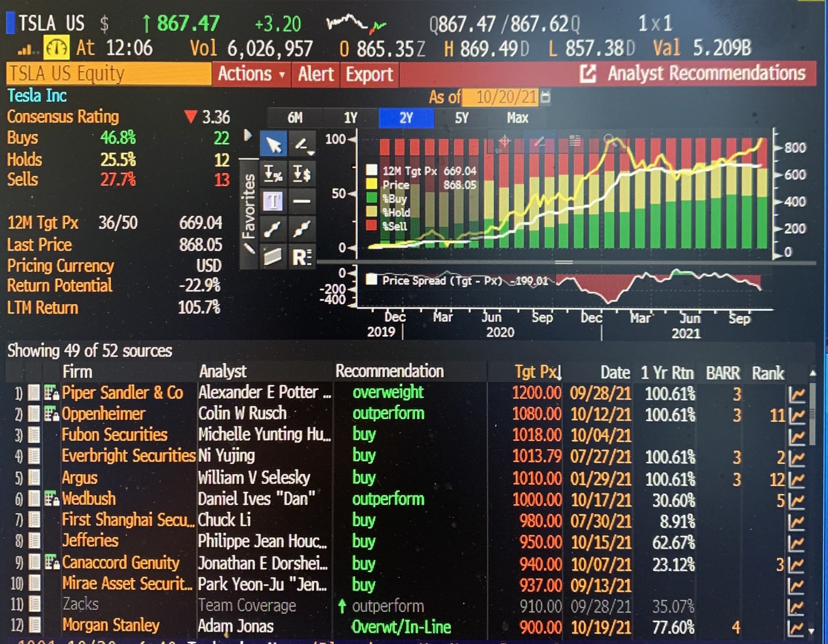This screenshot has height=644, width=828.
Task: Switch chart range to 5Y
Action: (x=462, y=118)
